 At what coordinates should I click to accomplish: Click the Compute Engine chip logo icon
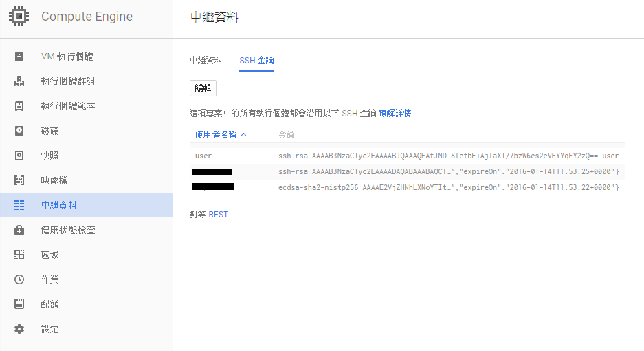pos(19,17)
